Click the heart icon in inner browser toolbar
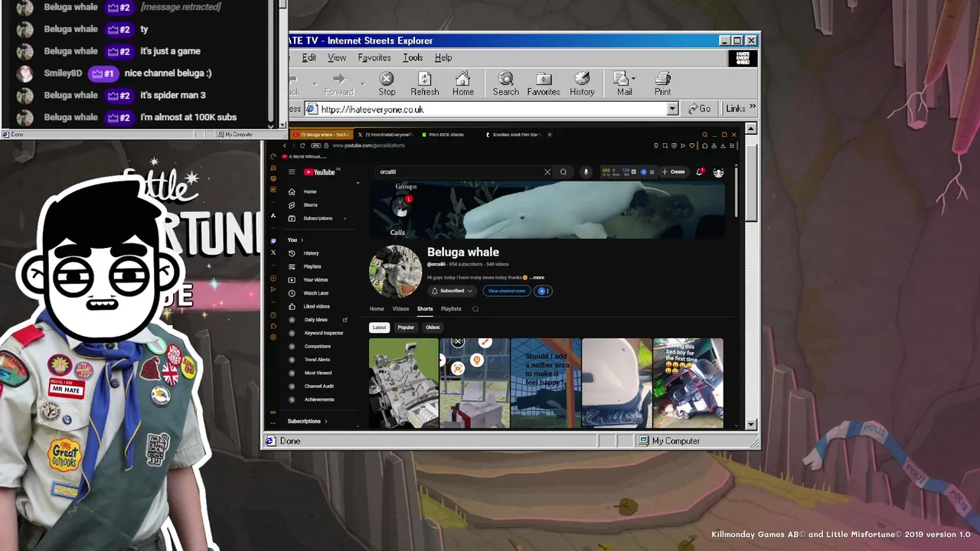 point(692,145)
